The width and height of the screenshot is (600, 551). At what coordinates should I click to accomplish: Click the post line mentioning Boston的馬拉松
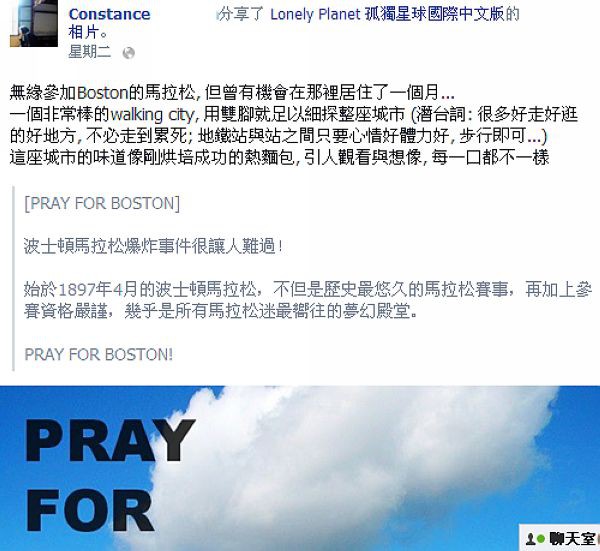click(232, 92)
